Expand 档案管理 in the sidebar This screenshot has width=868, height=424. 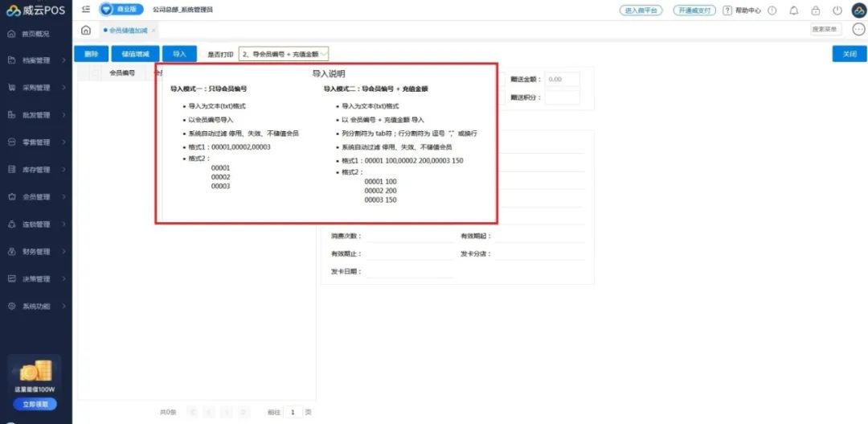pos(36,60)
